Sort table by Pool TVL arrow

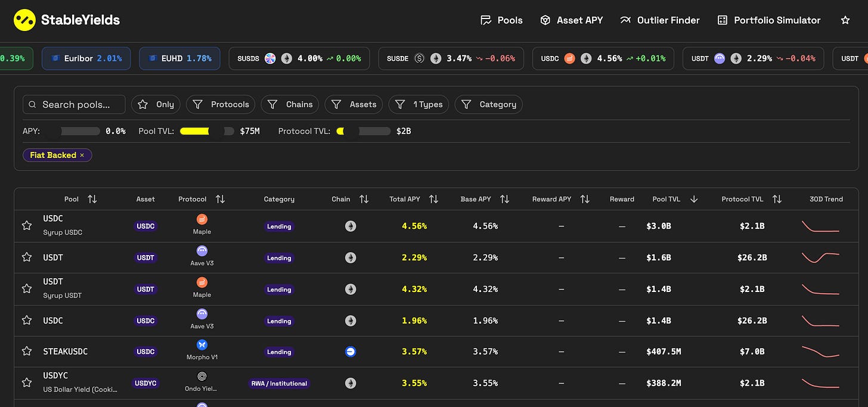pos(693,199)
